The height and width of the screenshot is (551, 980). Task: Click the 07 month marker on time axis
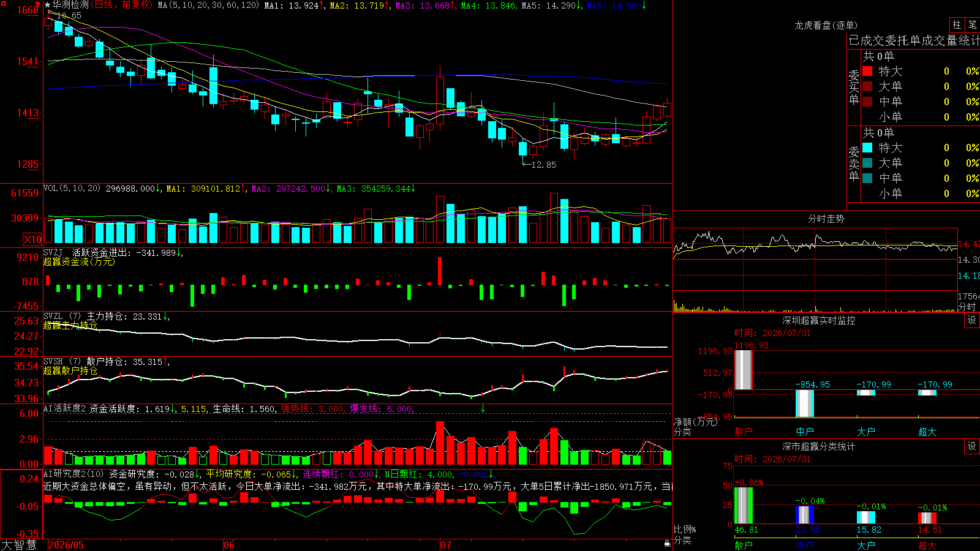click(x=446, y=545)
